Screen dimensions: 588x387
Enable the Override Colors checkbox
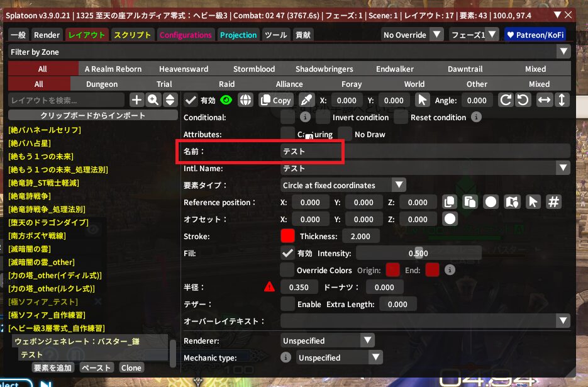point(287,270)
